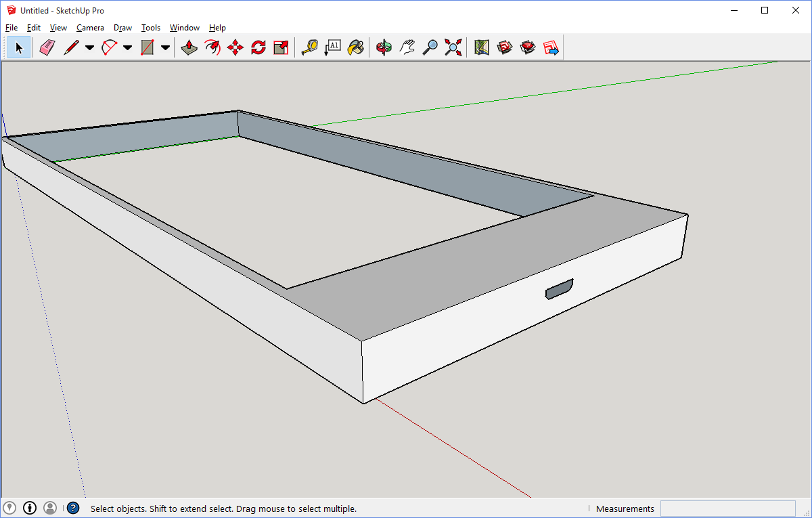The width and height of the screenshot is (812, 518).
Task: Select the Rectangle shape tool
Action: 147,47
